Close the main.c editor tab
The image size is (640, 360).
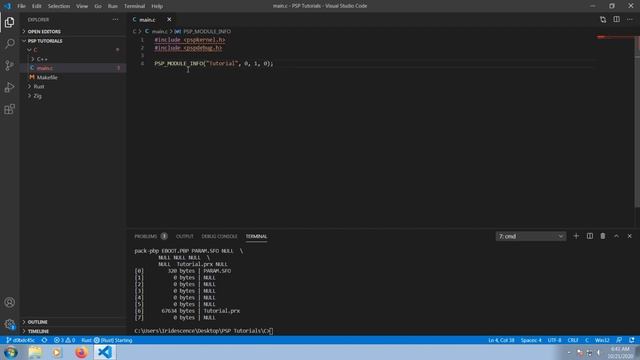click(169, 20)
